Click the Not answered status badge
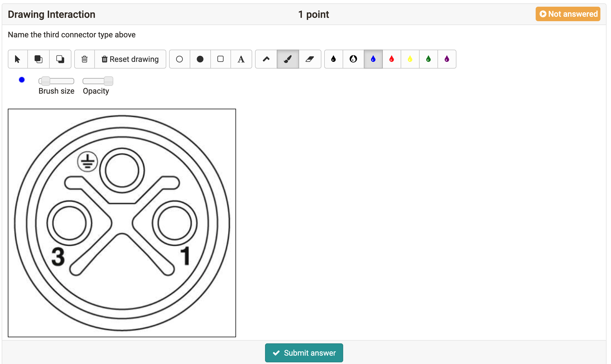 [x=568, y=14]
